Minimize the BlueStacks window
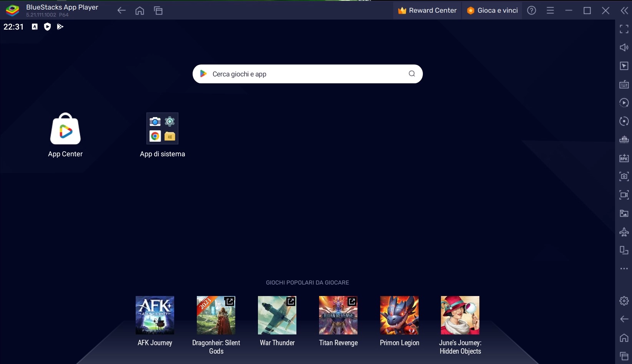Screen dimensions: 632x364 [569, 10]
